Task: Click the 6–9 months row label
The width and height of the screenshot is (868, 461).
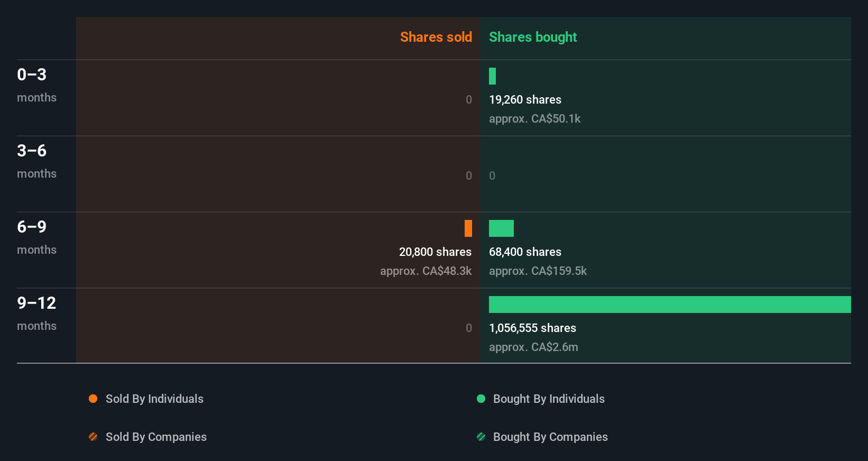Action: (x=36, y=237)
